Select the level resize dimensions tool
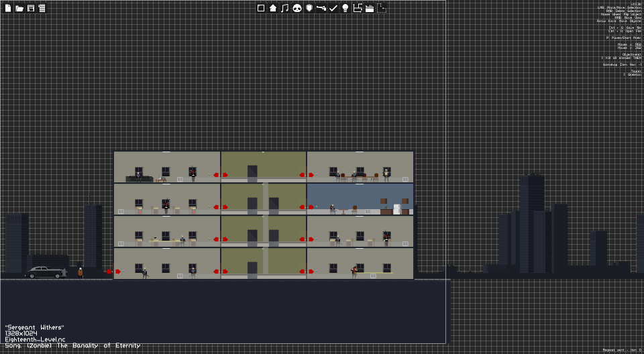 tap(358, 8)
